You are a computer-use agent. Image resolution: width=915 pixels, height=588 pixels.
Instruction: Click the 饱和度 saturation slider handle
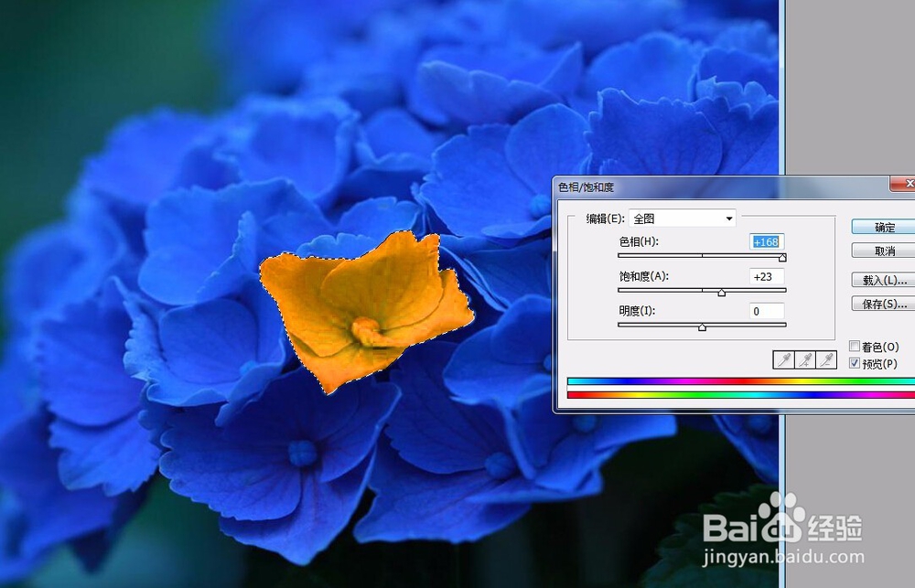pos(722,293)
